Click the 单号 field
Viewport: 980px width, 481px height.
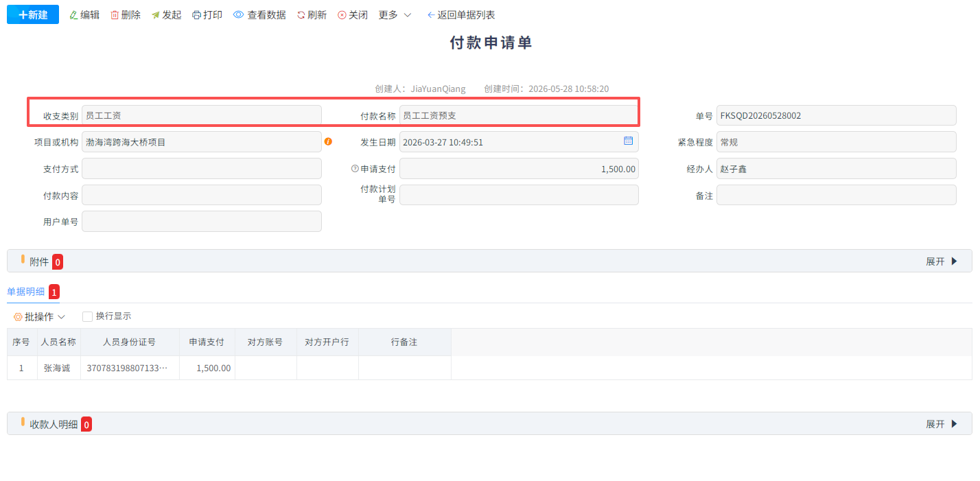coord(837,115)
